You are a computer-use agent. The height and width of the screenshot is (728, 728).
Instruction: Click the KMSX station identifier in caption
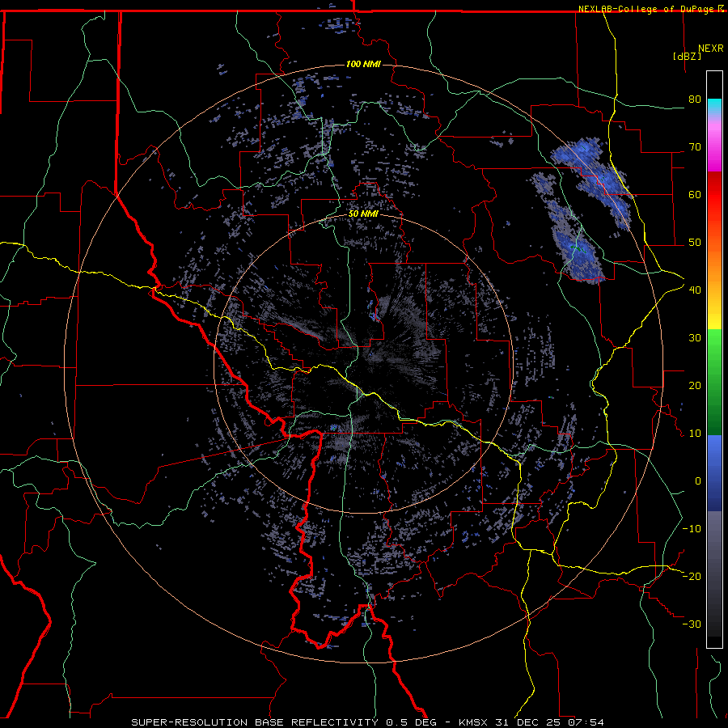pyautogui.click(x=476, y=722)
